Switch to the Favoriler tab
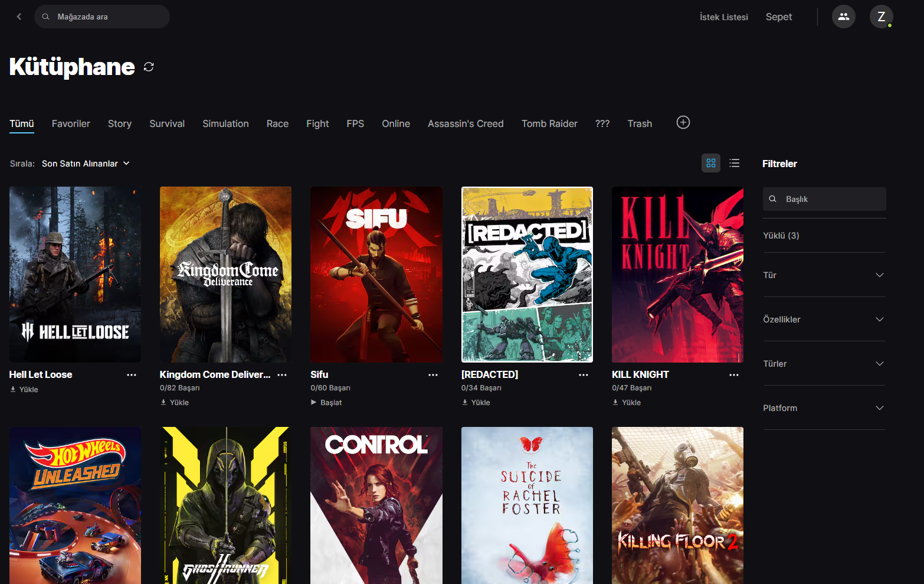The height and width of the screenshot is (584, 924). (71, 124)
